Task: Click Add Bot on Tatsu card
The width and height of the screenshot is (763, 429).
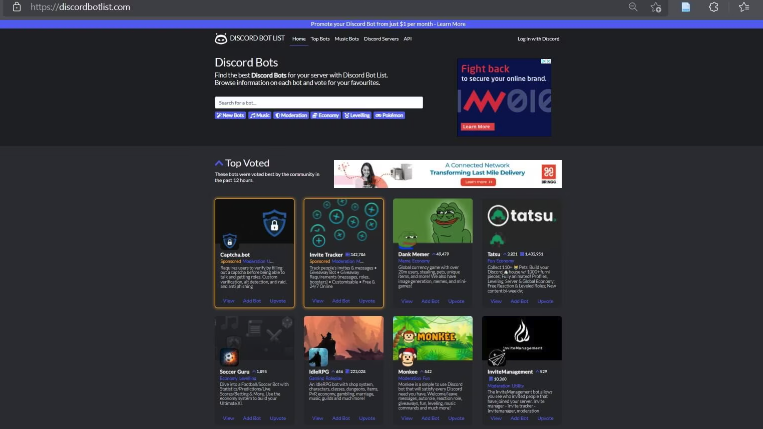Action: [x=519, y=301]
